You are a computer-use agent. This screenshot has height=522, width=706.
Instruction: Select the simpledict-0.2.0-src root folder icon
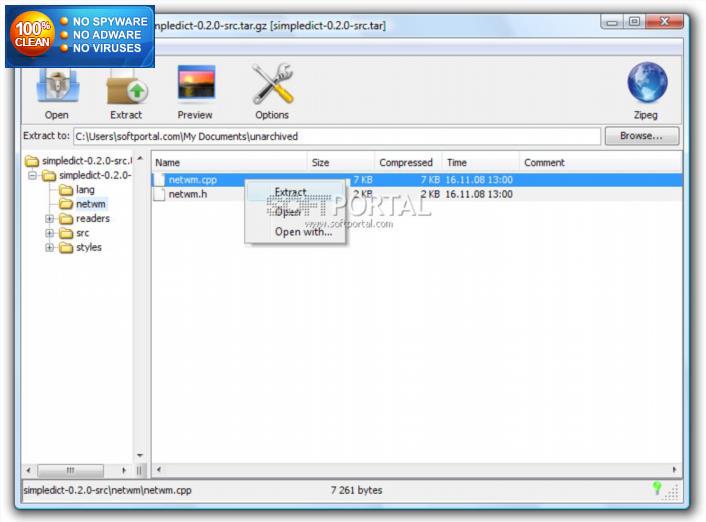pos(32,161)
